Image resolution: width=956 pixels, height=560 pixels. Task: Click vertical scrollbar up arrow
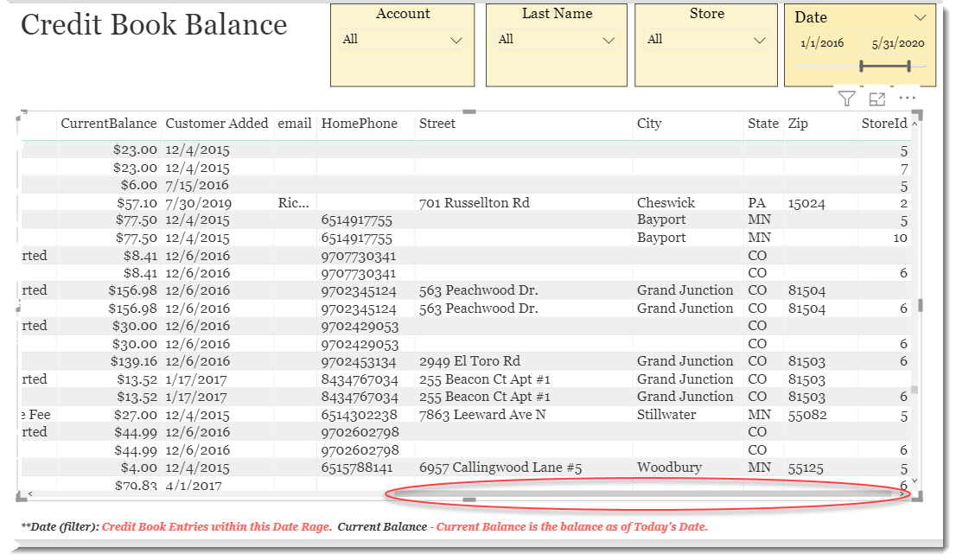pyautogui.click(x=914, y=124)
